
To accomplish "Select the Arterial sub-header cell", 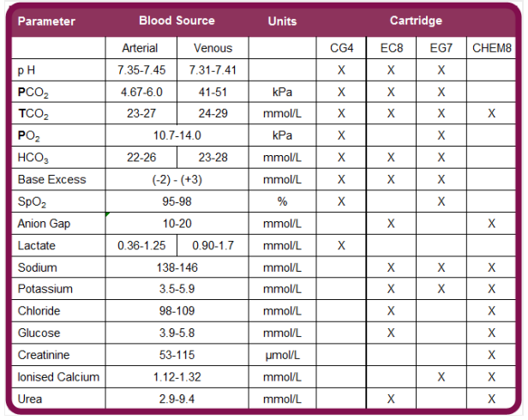I will 141,48.
